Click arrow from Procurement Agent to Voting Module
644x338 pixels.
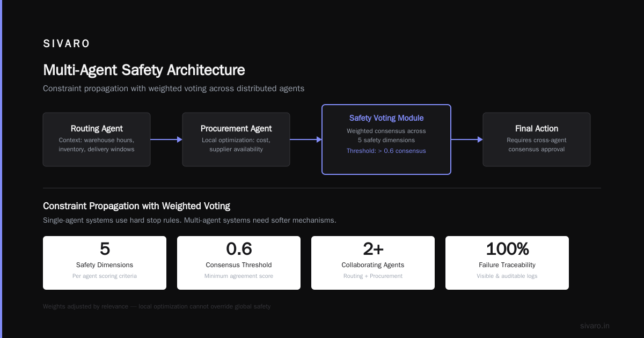[x=306, y=139]
